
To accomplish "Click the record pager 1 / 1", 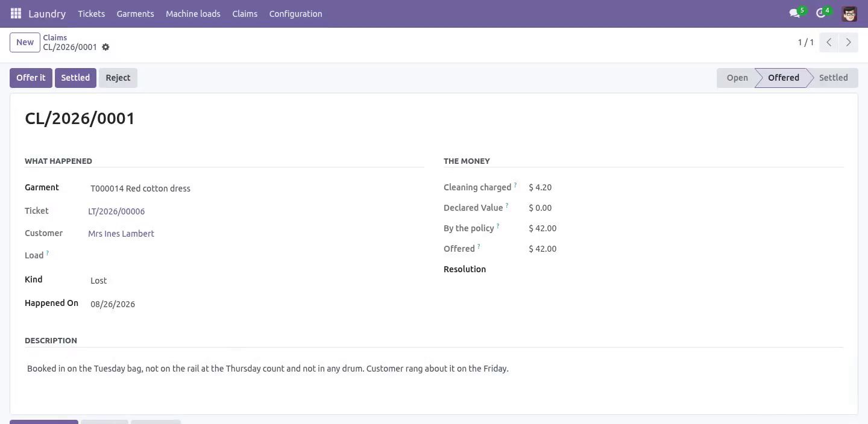I will 806,42.
